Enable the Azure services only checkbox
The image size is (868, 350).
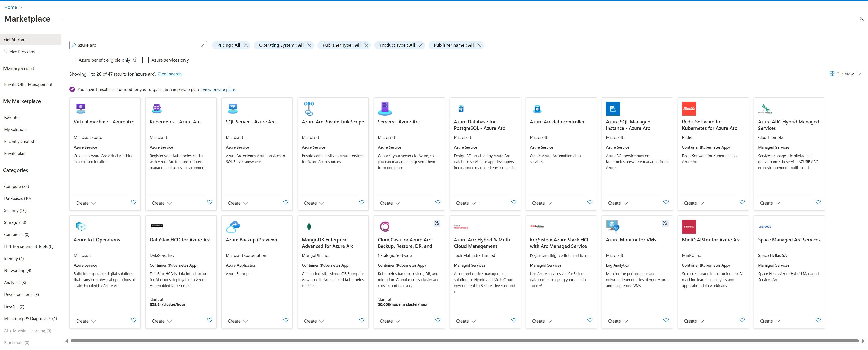point(145,60)
